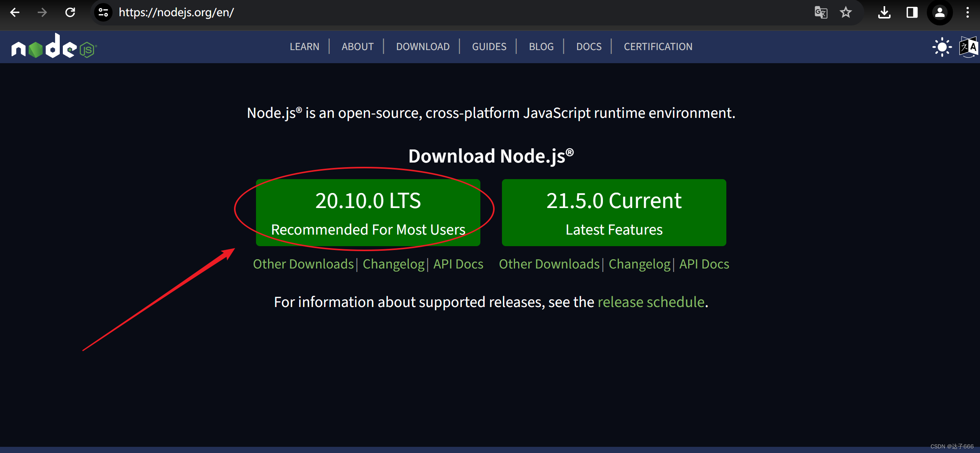
Task: Click the browser forward arrow
Action: click(x=42, y=12)
